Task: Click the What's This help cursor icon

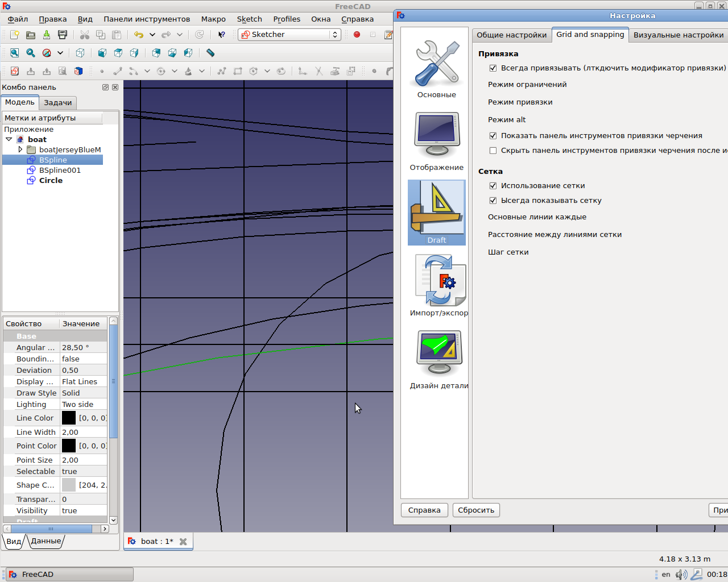Action: coord(222,35)
